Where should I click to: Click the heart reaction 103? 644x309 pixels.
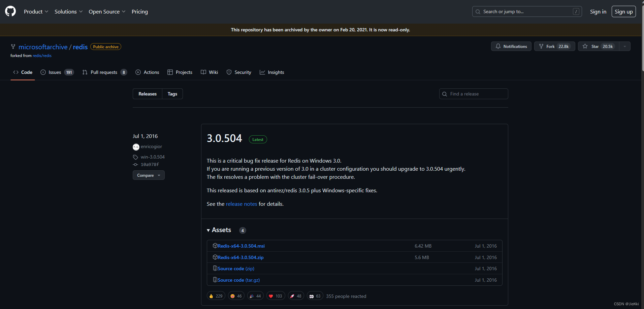click(x=276, y=296)
